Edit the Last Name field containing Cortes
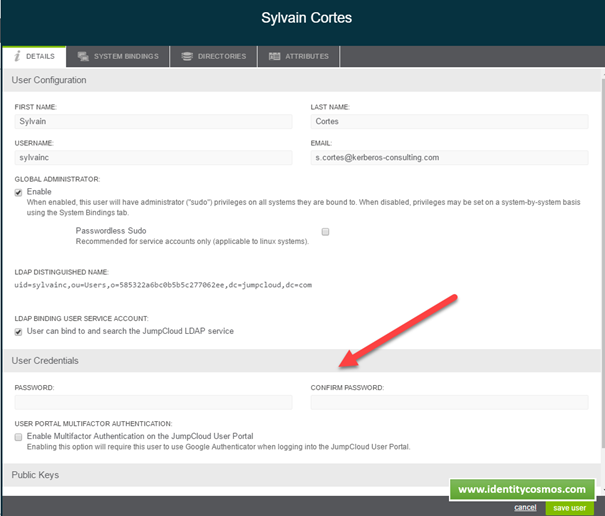 coord(450,121)
